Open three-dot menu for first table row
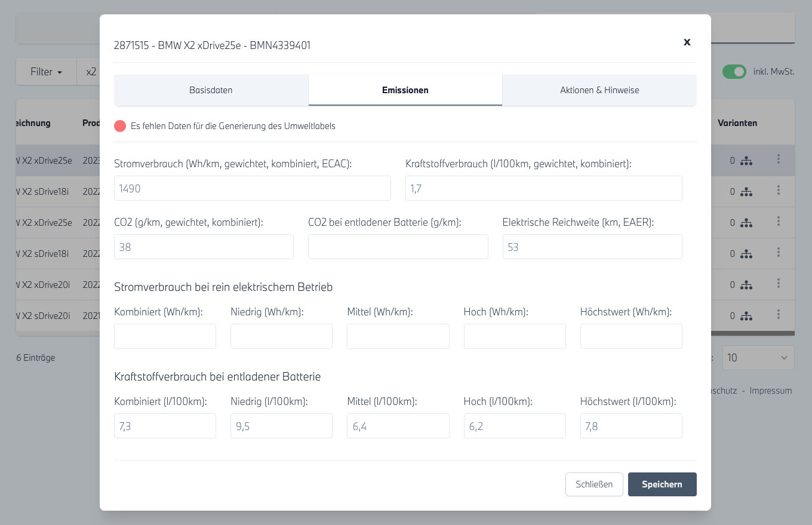The height and width of the screenshot is (525, 812). [778, 159]
